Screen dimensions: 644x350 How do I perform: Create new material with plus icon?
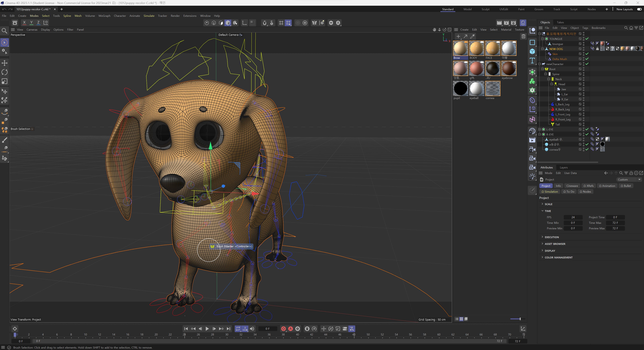tap(458, 37)
